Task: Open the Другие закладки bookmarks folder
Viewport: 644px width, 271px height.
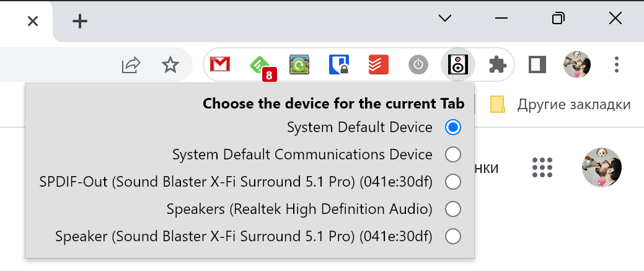Action: [561, 104]
